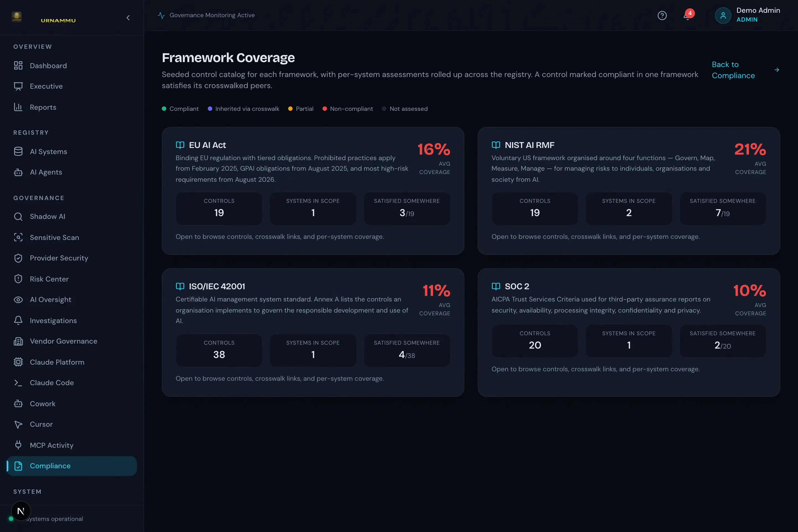Open the SOC 2 framework card
798x532 pixels.
coord(629,332)
